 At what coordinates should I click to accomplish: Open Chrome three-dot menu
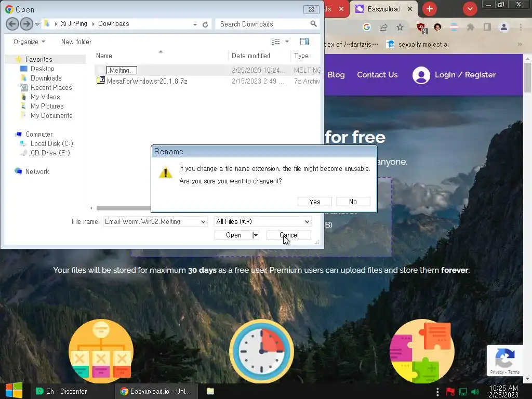point(521,27)
